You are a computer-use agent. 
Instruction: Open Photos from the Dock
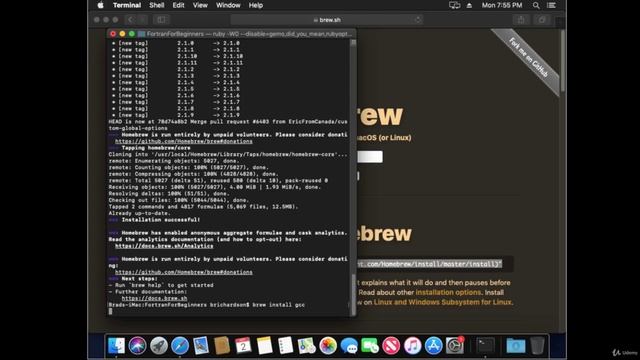point(328,346)
